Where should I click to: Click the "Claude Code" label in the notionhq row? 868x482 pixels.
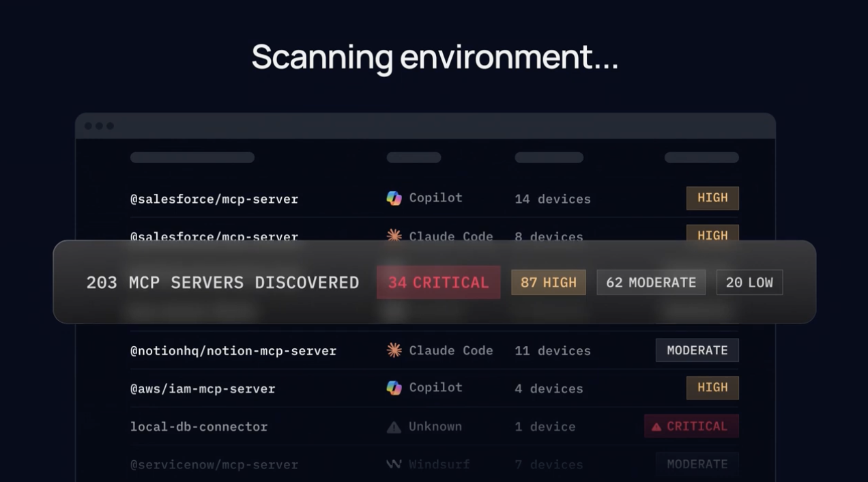tap(451, 350)
